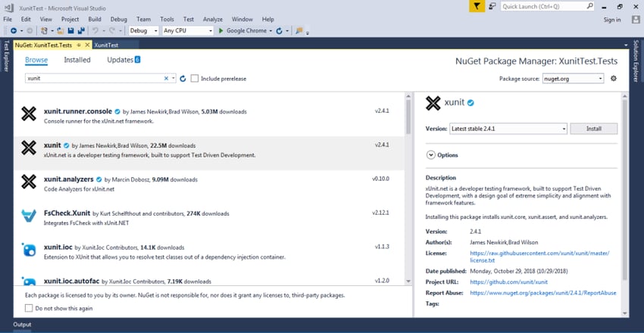Viewport: 644px width, 333px height.
Task: Switch to the Browse tab
Action: point(36,60)
